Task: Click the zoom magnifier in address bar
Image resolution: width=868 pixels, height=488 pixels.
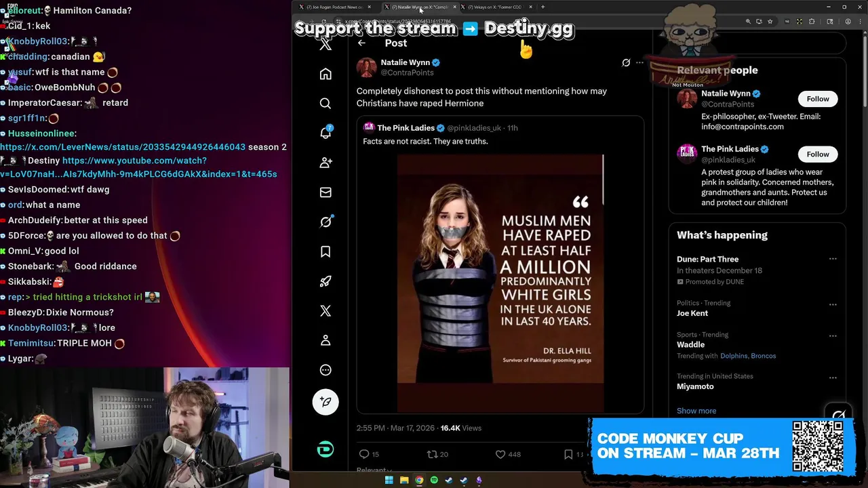Action: (x=749, y=22)
